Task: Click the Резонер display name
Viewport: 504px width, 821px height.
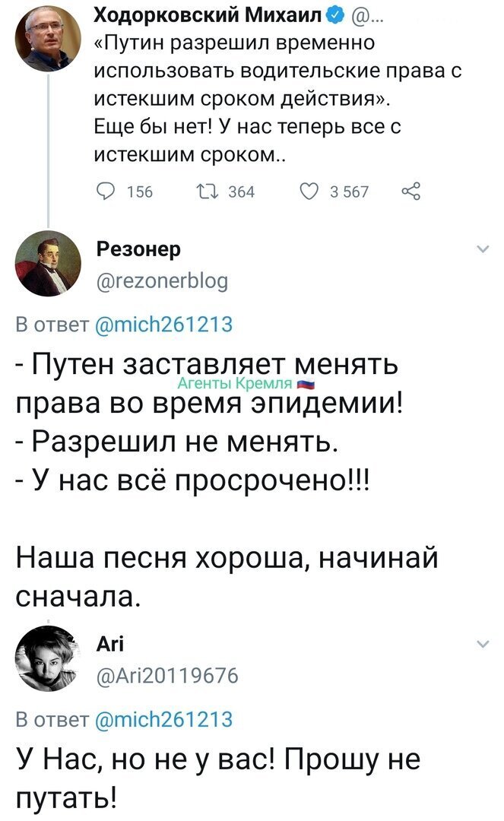Action: 138,249
